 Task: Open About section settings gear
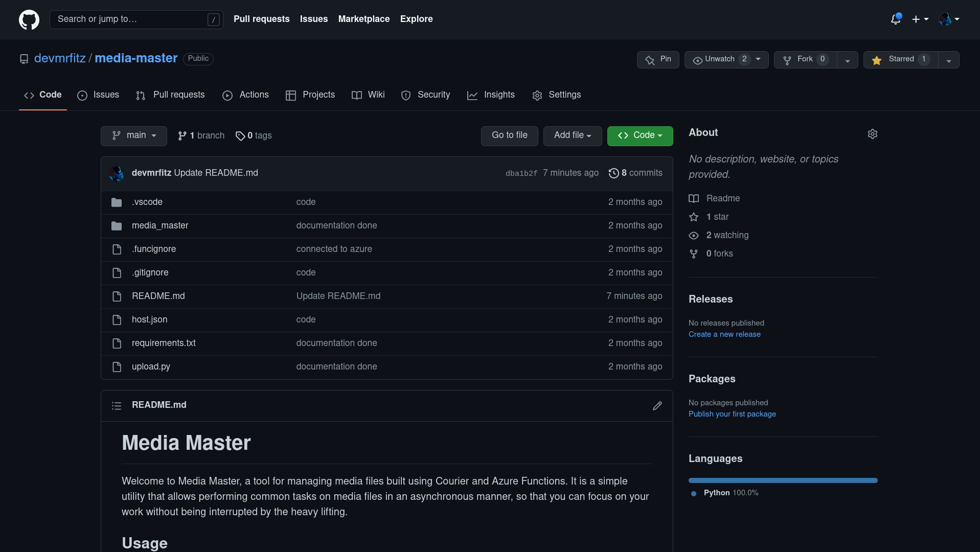(872, 133)
